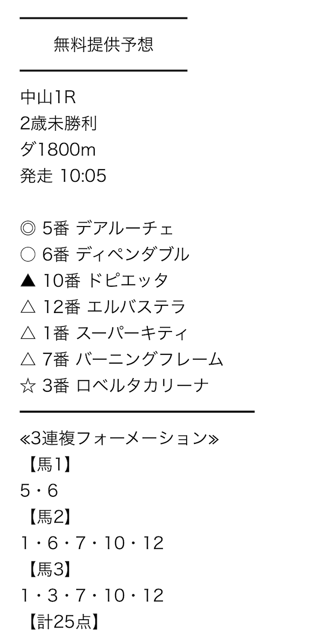Click the 無料提供予想 heading
This screenshot has width=311, height=644.
pos(104,45)
